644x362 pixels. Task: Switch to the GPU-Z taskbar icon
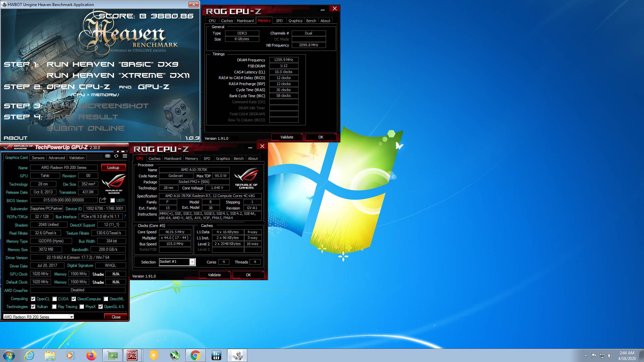(112, 355)
